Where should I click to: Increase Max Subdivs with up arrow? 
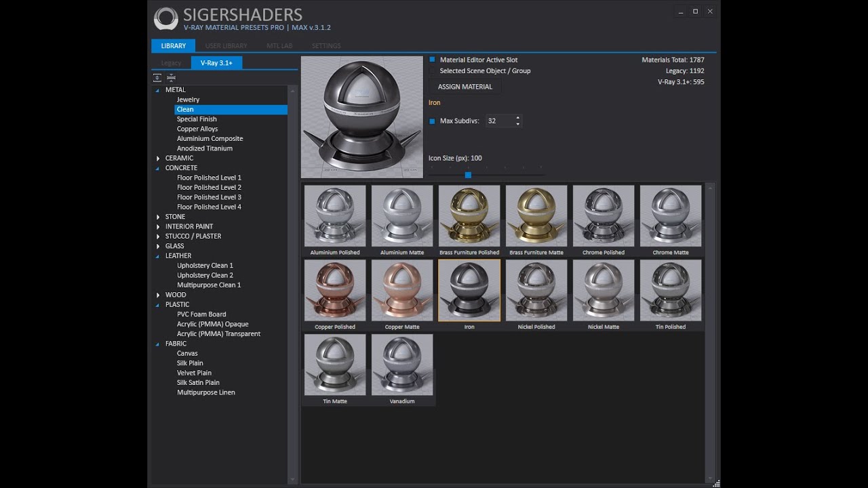(x=518, y=118)
